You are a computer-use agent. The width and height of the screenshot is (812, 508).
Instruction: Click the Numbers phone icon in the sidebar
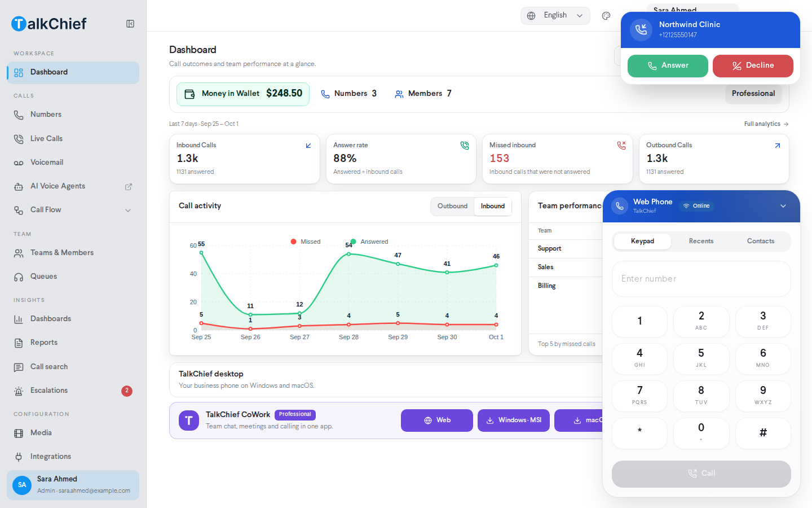point(19,115)
